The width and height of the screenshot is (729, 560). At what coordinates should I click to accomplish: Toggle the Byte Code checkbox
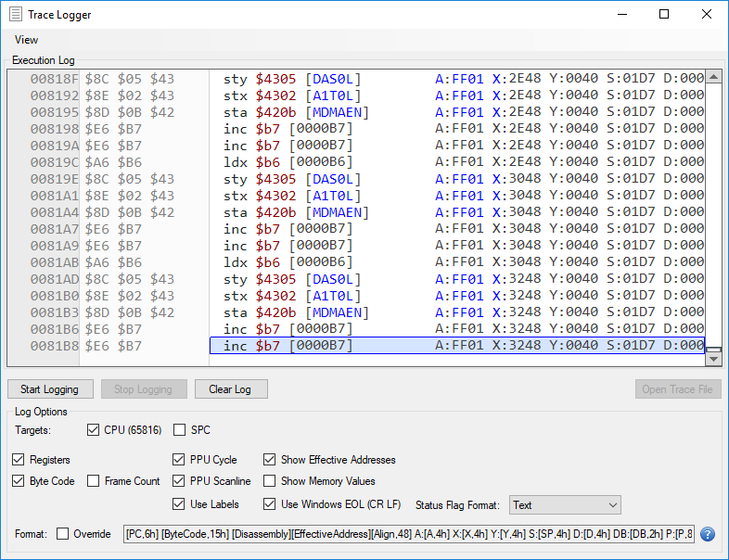(x=19, y=481)
